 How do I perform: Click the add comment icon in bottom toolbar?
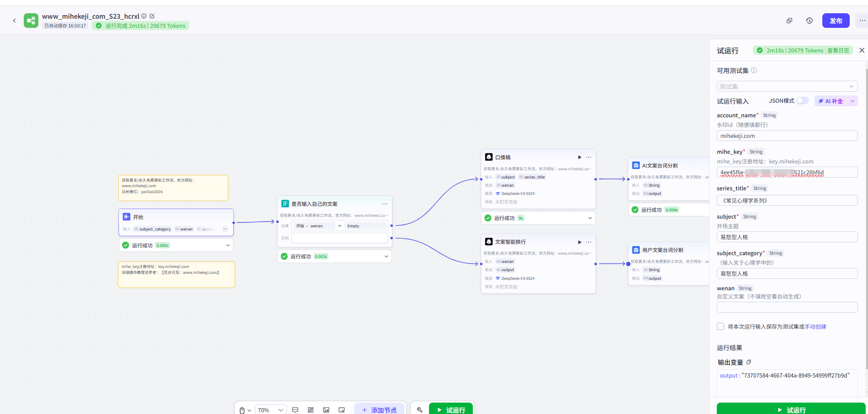coord(295,410)
